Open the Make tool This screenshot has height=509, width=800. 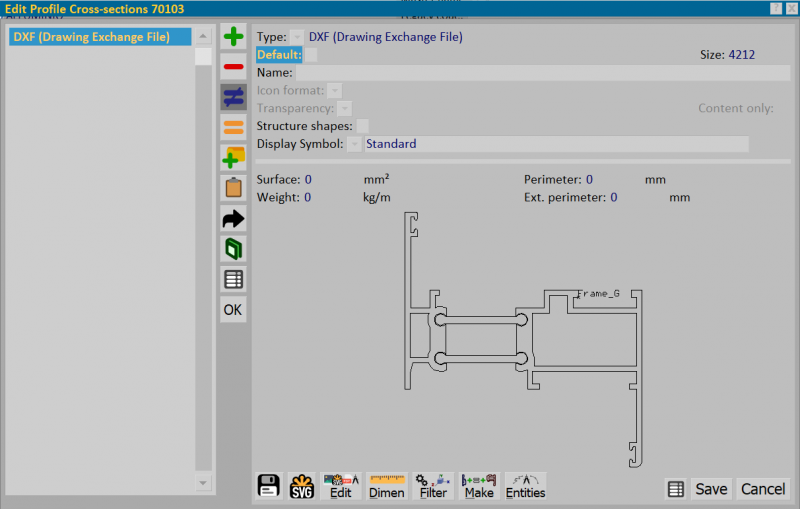pos(479,486)
